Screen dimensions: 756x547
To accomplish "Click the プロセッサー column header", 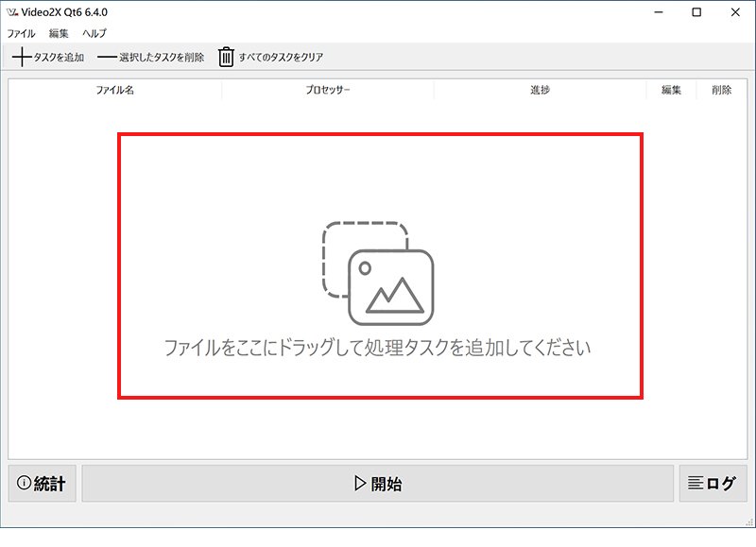I will (x=328, y=90).
